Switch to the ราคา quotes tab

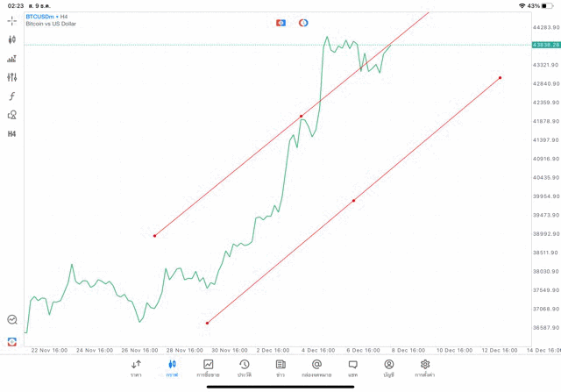click(x=136, y=367)
